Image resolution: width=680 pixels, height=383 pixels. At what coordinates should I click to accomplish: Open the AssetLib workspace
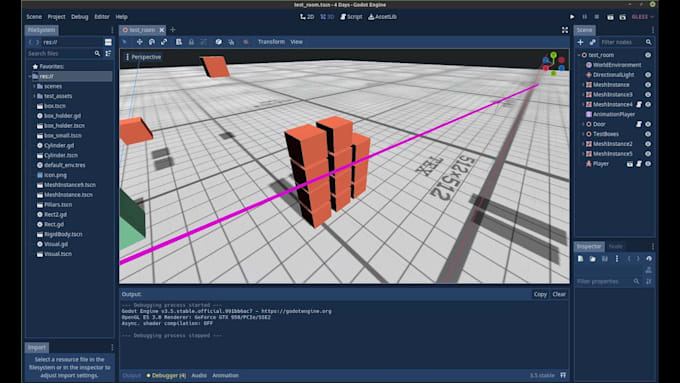[x=382, y=17]
